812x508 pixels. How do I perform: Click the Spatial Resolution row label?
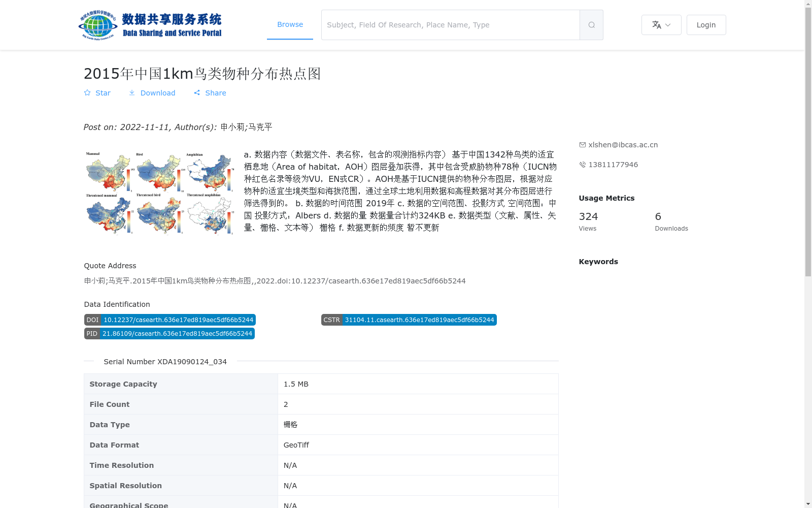coord(126,486)
